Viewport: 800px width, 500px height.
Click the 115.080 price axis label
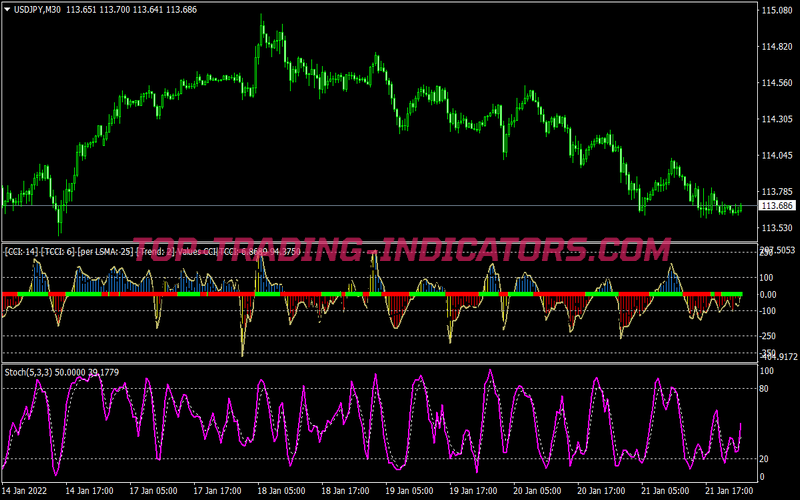[x=777, y=10]
